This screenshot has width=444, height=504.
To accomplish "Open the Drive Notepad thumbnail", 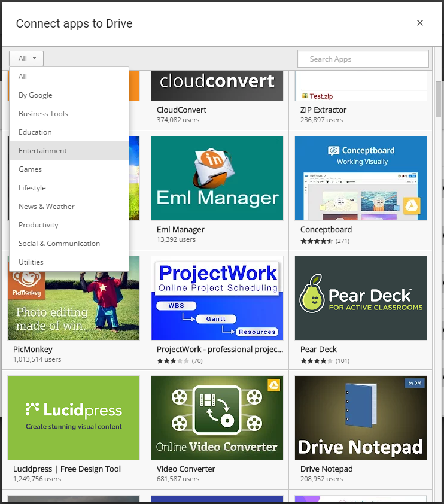I will (361, 418).
